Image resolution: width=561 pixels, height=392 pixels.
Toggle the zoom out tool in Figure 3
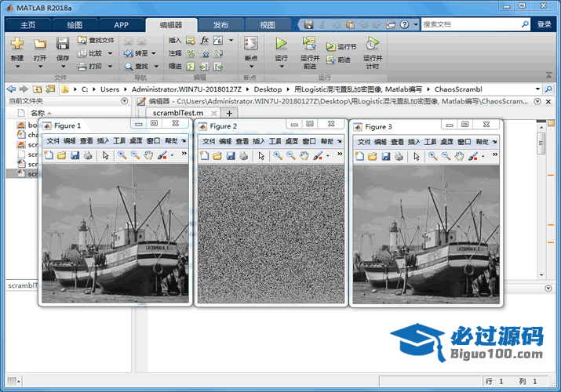(x=446, y=156)
